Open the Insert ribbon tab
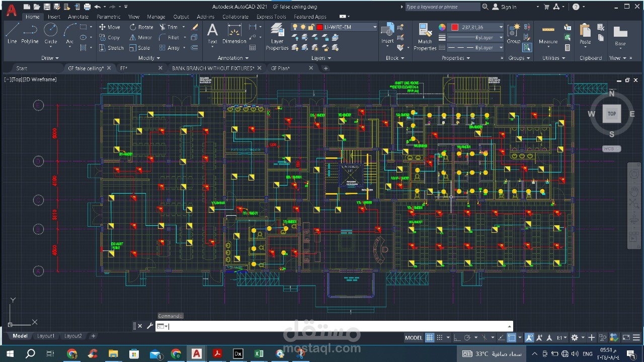 click(54, 17)
